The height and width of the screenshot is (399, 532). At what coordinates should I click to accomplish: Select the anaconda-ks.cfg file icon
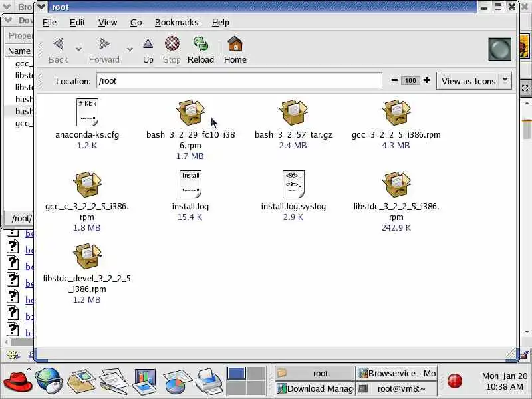click(x=87, y=112)
